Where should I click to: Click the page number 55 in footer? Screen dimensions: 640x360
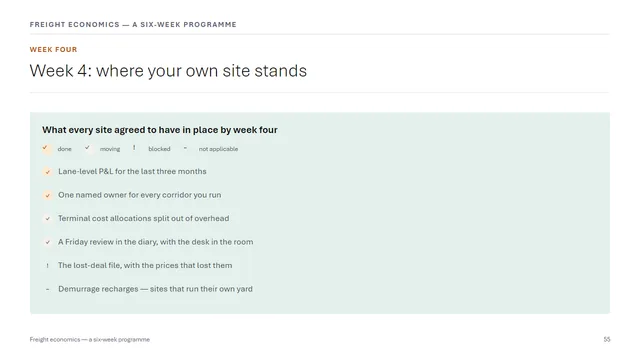(607, 340)
